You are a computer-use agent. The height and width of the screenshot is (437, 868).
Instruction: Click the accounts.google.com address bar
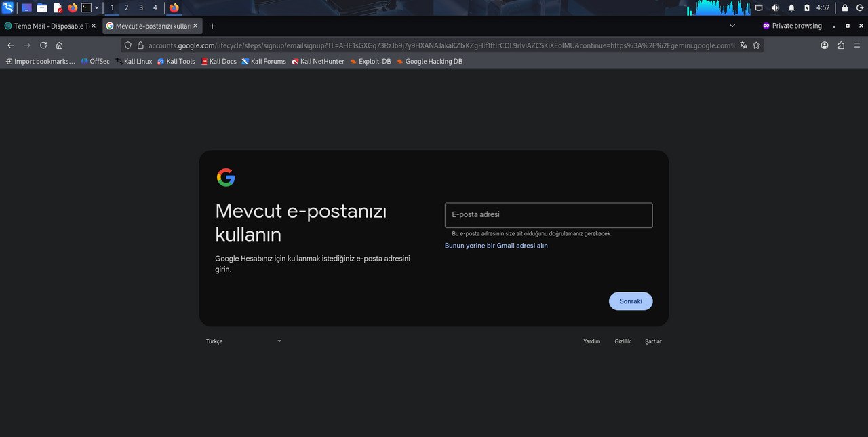point(441,45)
